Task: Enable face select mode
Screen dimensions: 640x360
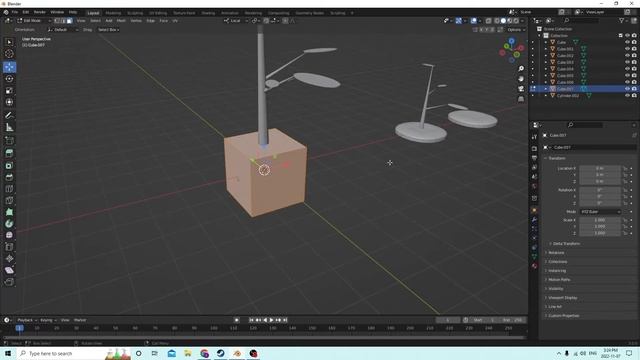Action: [69, 20]
